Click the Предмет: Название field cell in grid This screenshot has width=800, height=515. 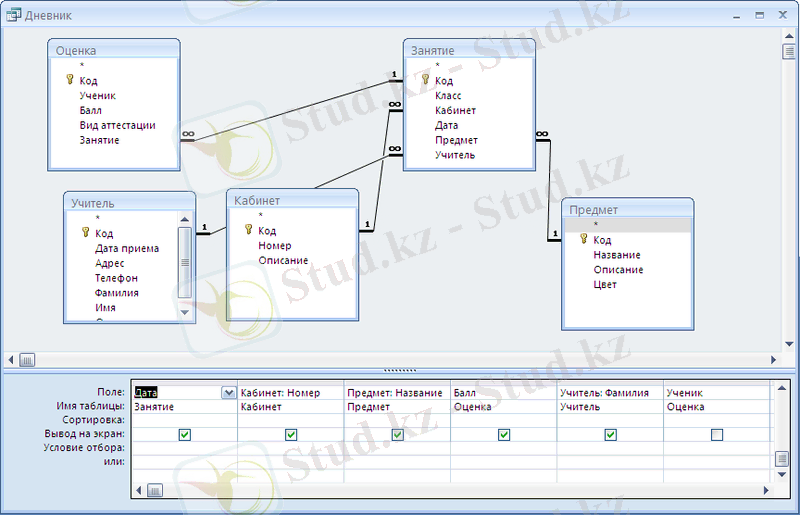(x=397, y=393)
